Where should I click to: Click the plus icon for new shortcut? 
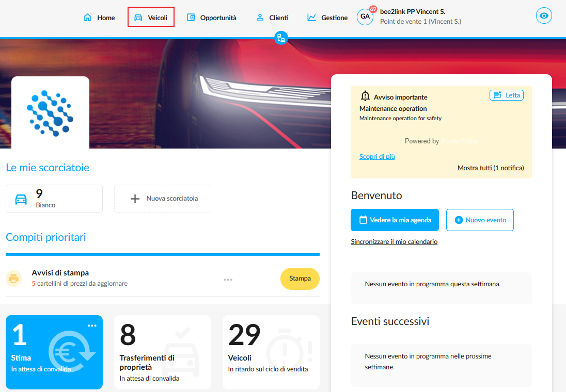click(x=135, y=199)
